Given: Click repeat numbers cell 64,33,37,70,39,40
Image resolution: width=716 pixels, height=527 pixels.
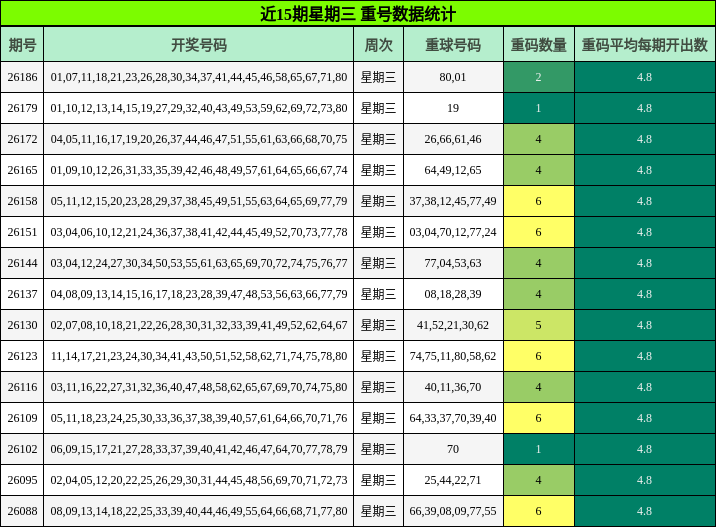Looking at the screenshot, I should click(x=453, y=418).
